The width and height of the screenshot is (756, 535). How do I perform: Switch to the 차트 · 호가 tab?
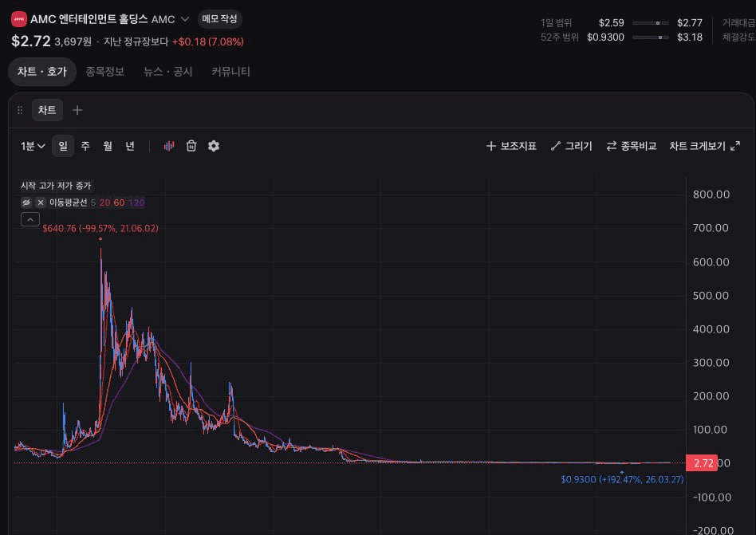[x=42, y=72]
